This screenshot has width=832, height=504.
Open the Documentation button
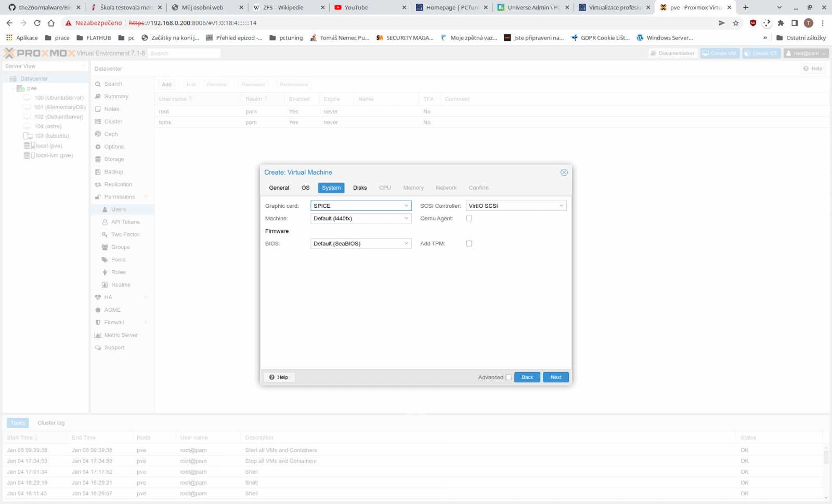click(672, 54)
